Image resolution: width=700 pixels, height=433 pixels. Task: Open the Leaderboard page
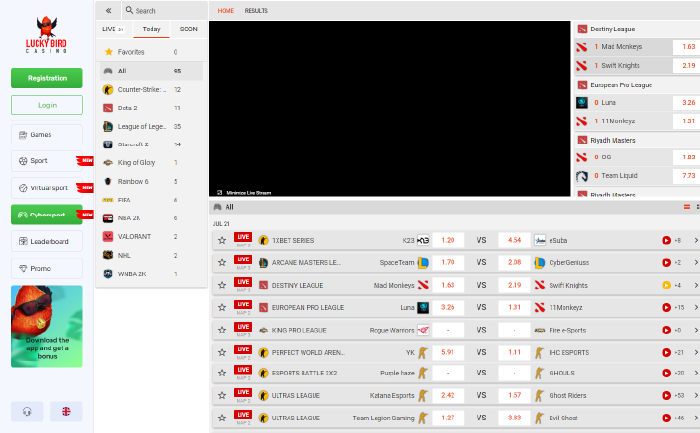pos(47,241)
